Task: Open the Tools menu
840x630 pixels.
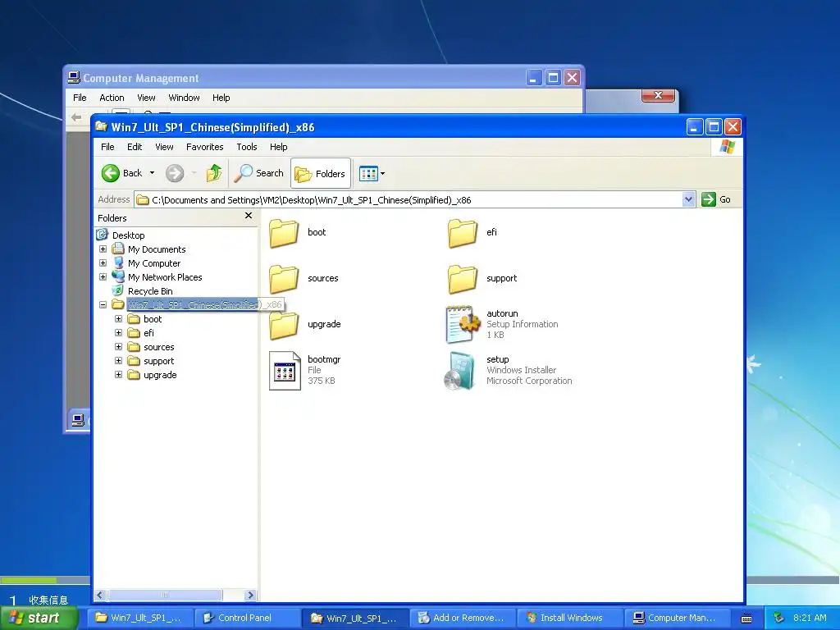Action: click(246, 147)
